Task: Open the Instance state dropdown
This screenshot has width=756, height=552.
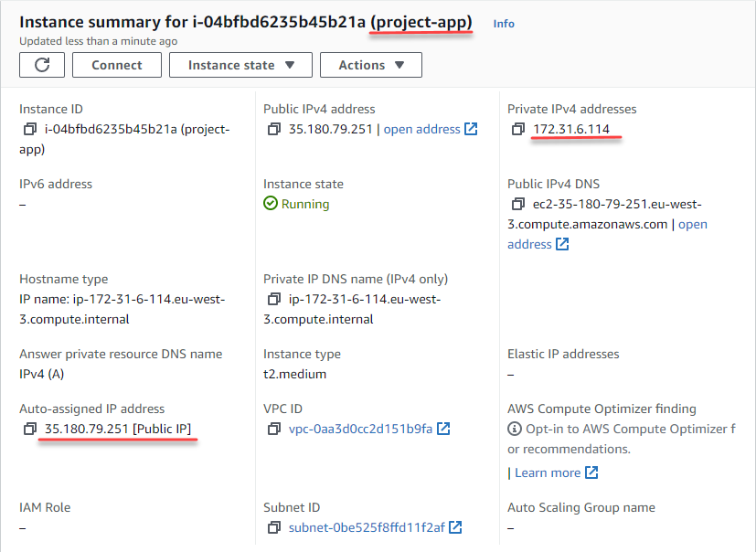Action: tap(240, 65)
